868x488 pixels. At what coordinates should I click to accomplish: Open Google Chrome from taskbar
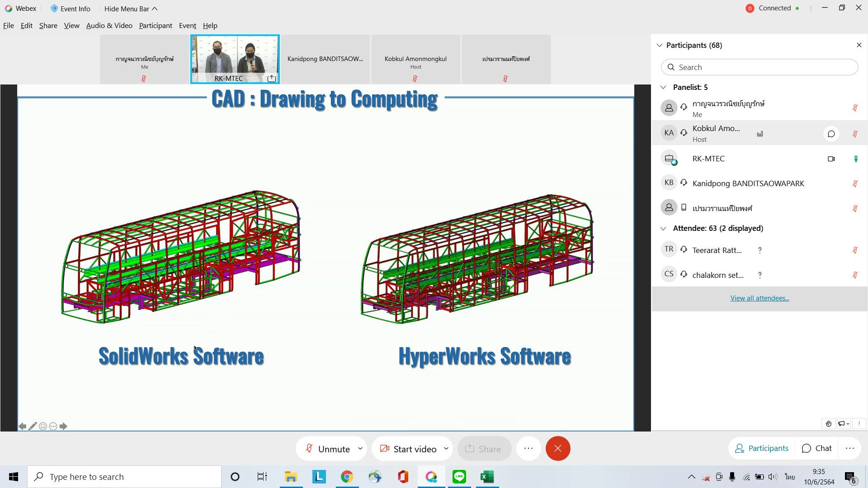(347, 477)
